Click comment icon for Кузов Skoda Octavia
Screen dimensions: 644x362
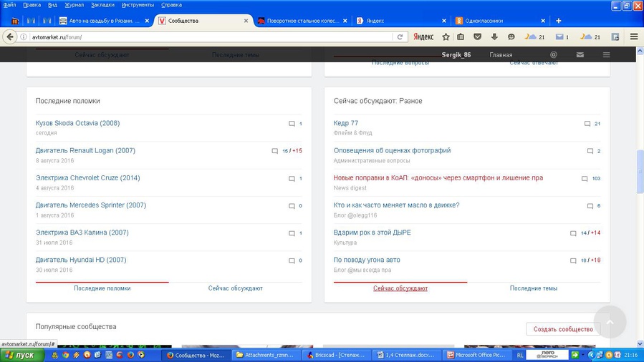click(292, 123)
